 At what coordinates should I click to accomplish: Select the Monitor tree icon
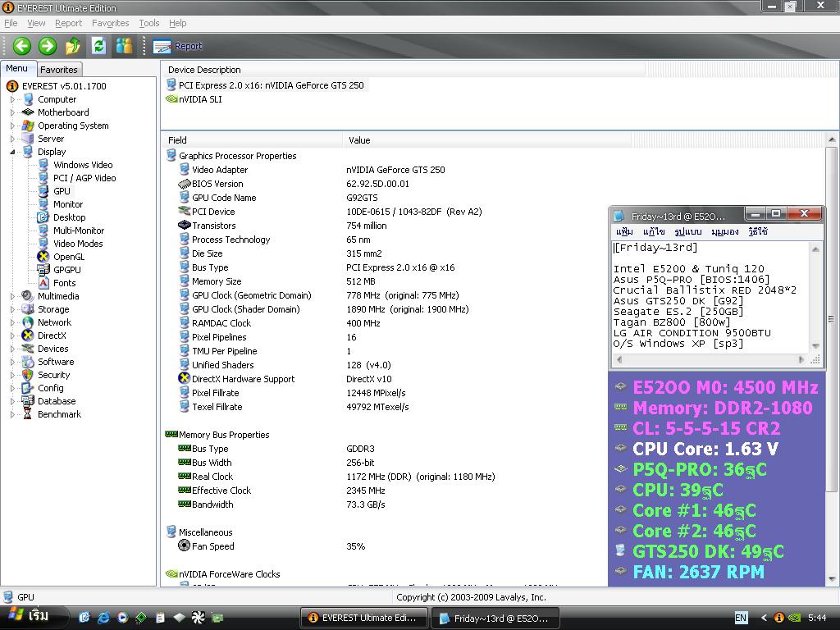[x=43, y=204]
